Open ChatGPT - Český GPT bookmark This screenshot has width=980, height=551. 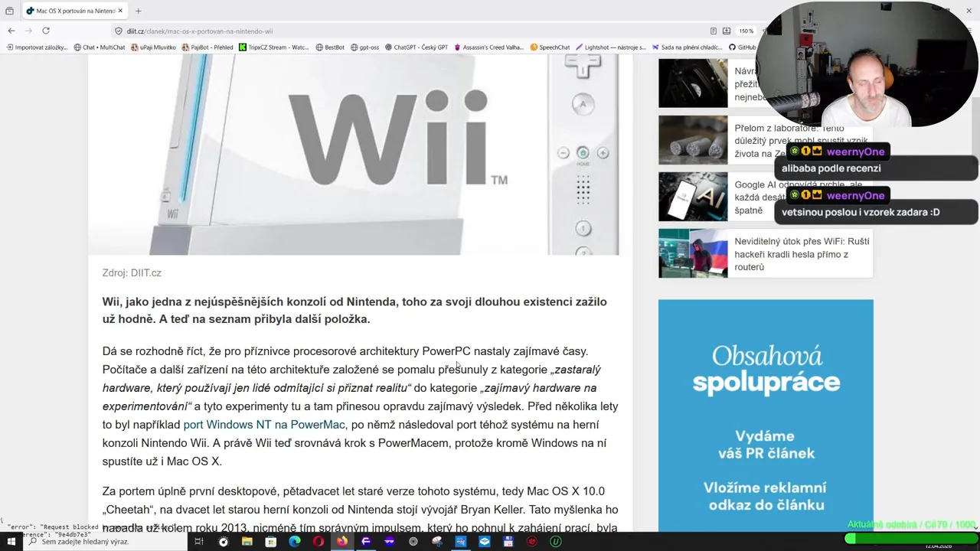coord(416,47)
